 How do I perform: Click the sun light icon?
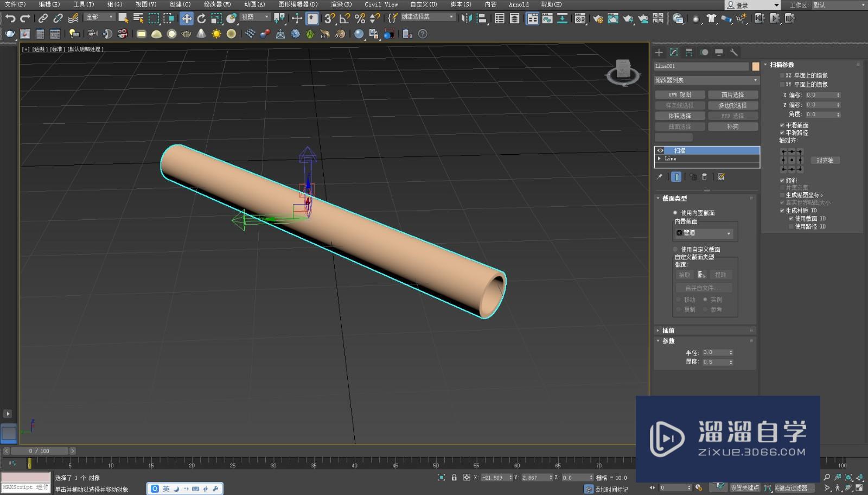point(216,34)
